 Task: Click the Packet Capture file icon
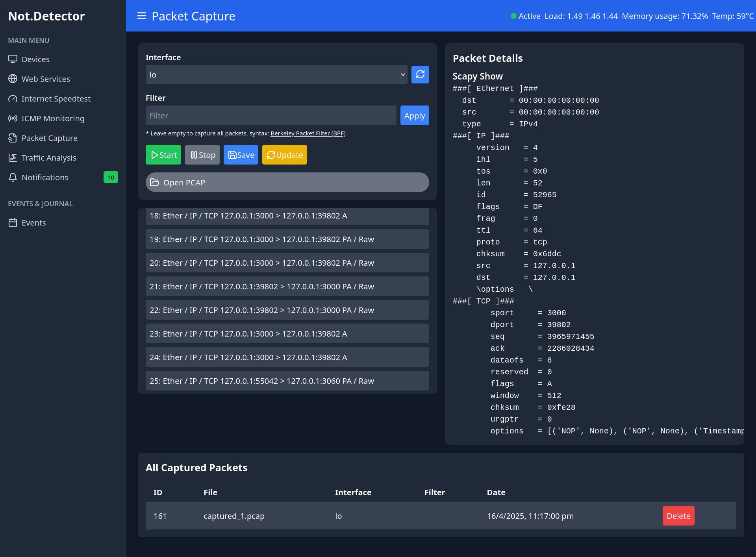(x=13, y=138)
